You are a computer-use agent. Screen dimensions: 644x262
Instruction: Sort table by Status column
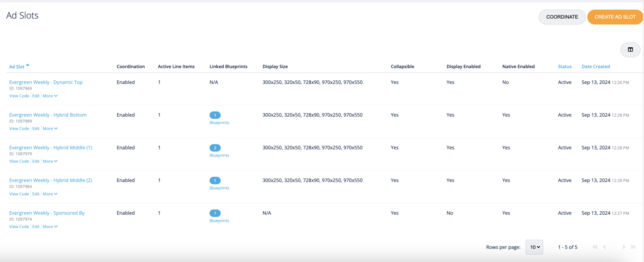tap(565, 67)
